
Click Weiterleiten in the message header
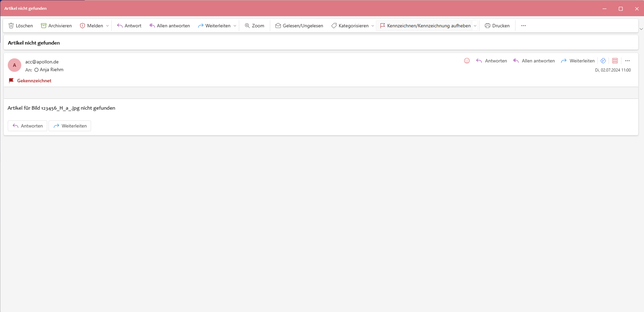click(x=578, y=61)
